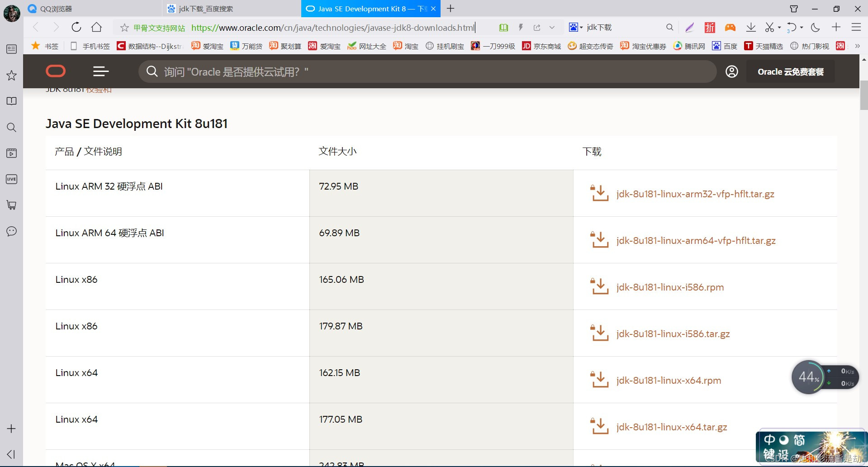The height and width of the screenshot is (467, 868).
Task: Open the red discount coupon icon
Action: (x=710, y=28)
